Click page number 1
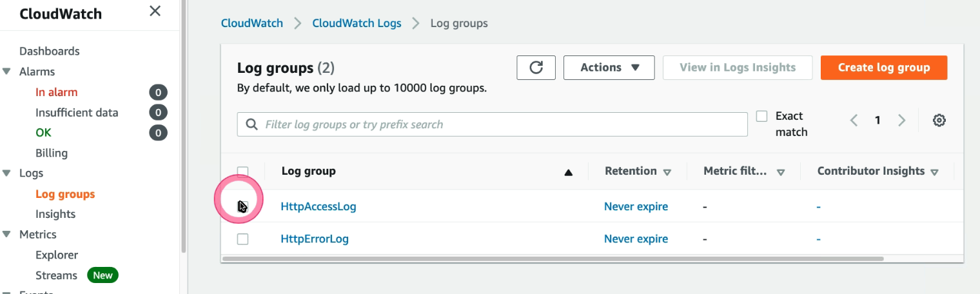Screen dimensions: 980x294 tap(877, 121)
